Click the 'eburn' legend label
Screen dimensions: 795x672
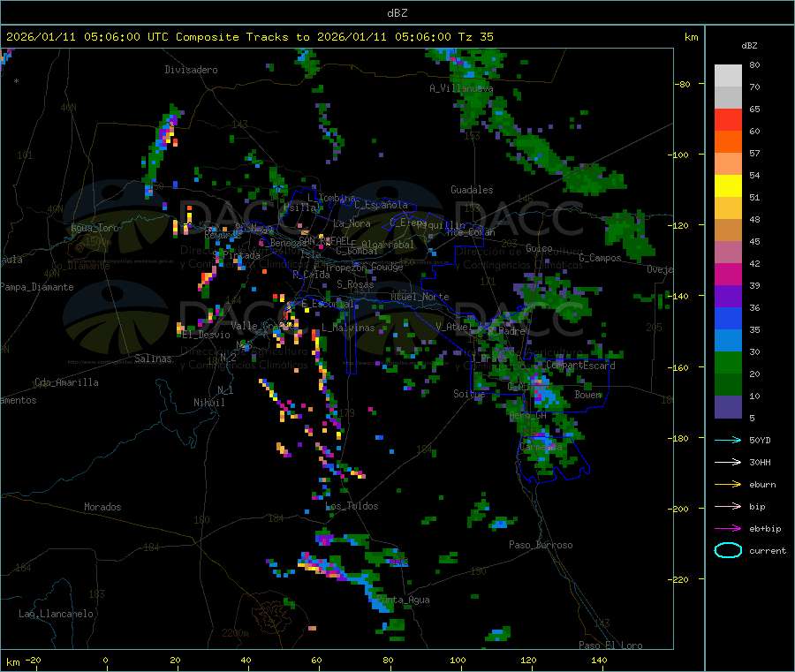[x=762, y=485]
